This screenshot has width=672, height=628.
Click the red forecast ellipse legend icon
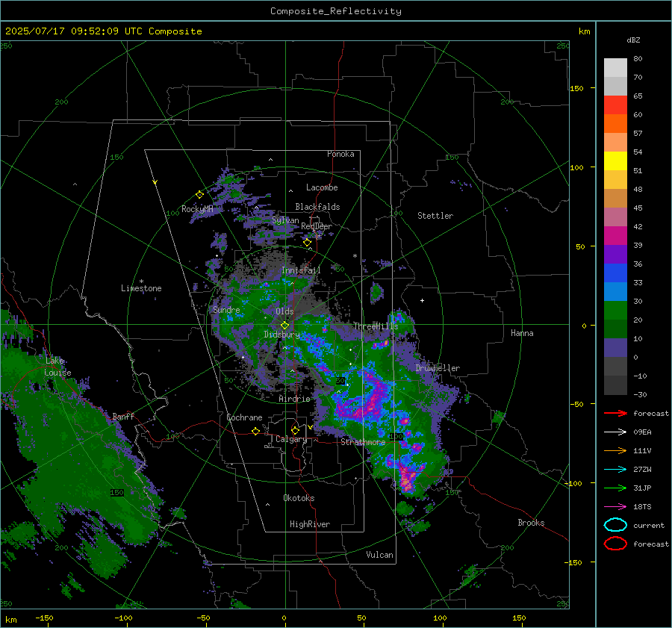point(615,544)
